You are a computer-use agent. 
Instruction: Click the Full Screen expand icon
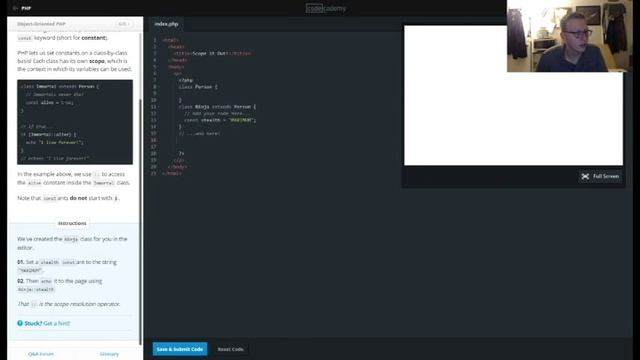pos(585,176)
